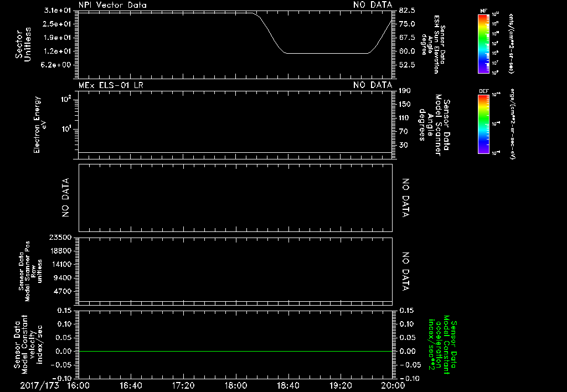This screenshot has height=392, width=567.
Task: Click the DEF energy flux color bar
Action: [483, 124]
